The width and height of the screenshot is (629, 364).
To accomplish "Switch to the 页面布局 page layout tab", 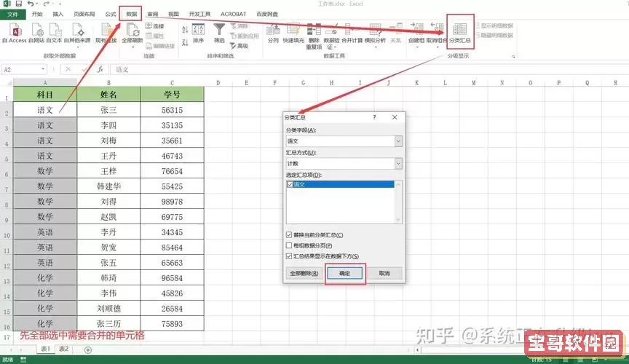I will tap(84, 14).
